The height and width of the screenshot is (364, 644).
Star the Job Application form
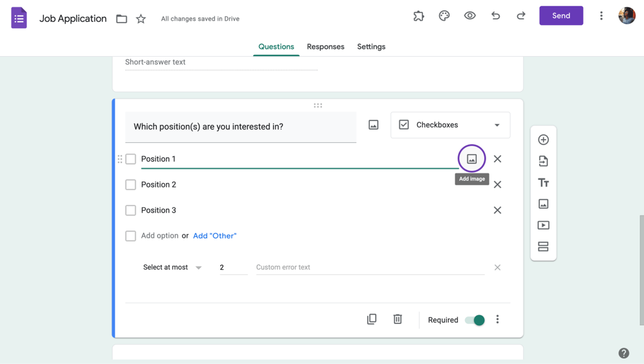[x=141, y=19]
